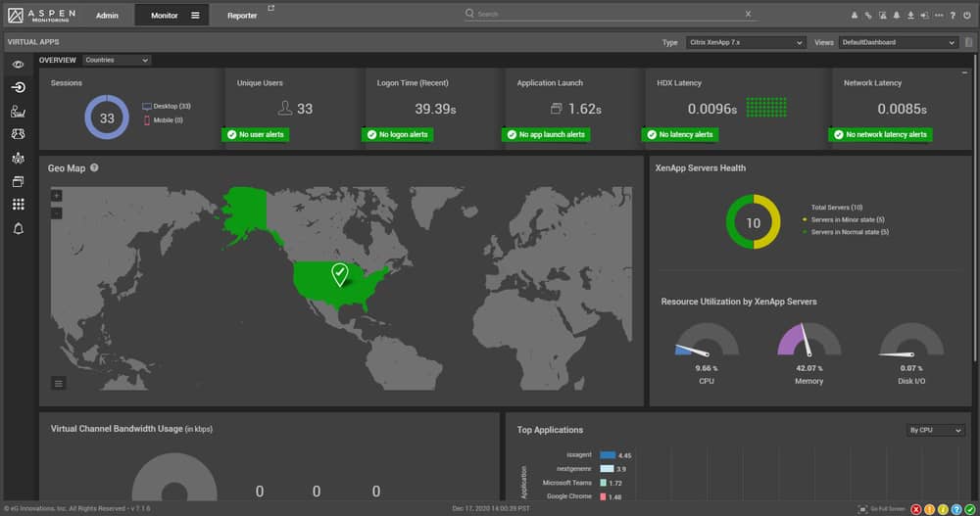The image size is (980, 516).
Task: Select the users group sidebar icon
Action: (x=18, y=134)
